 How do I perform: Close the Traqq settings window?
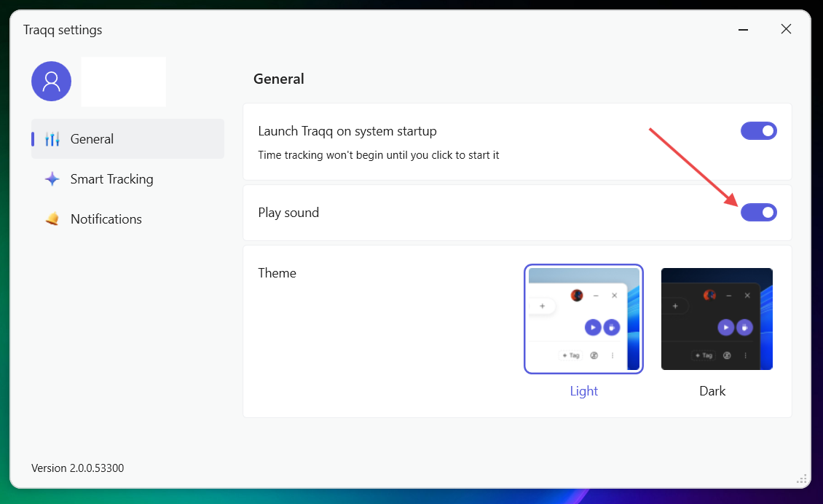tap(786, 29)
